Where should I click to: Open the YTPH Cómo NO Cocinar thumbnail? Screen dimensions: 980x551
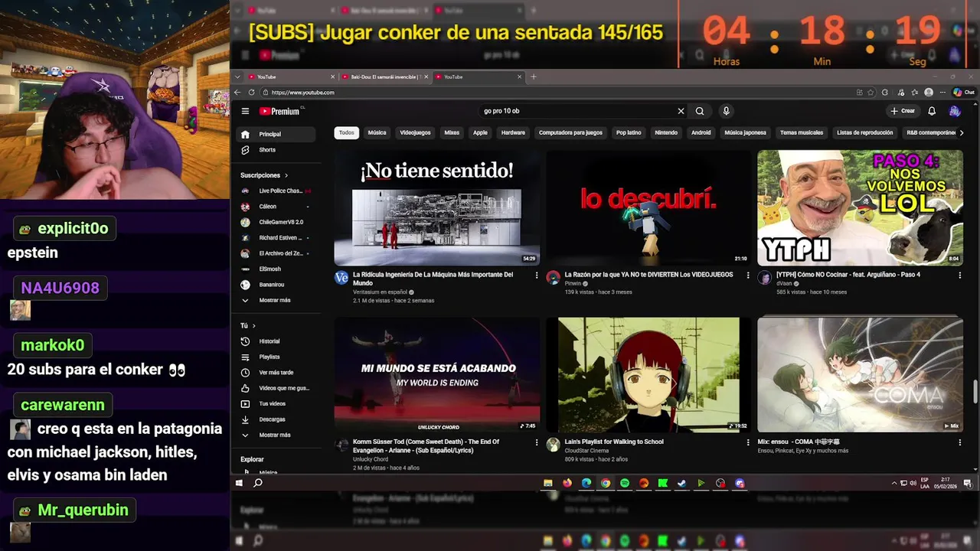[860, 207]
